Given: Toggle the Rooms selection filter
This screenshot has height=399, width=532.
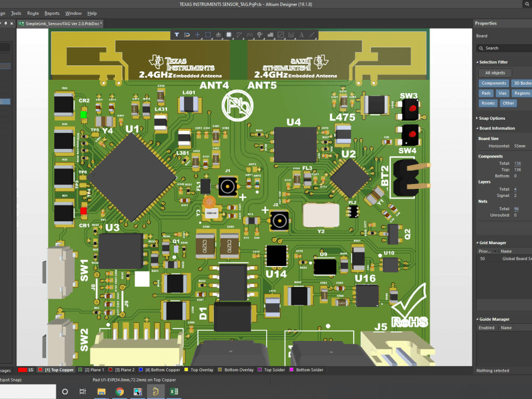Looking at the screenshot, I should tap(488, 103).
